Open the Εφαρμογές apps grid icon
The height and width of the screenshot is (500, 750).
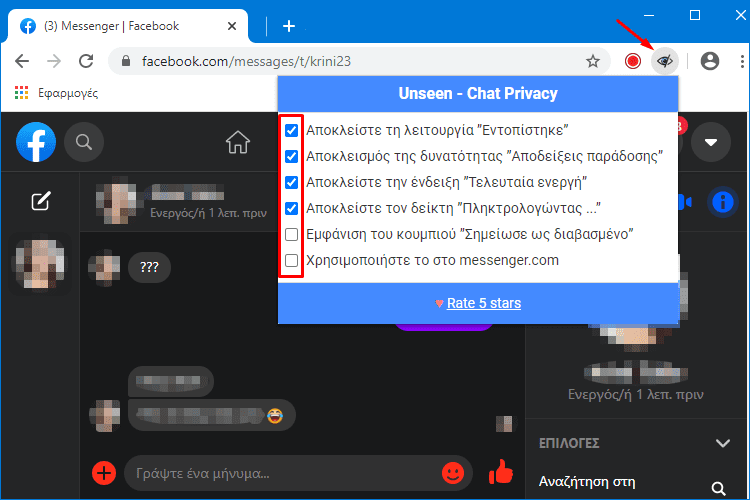[21, 92]
